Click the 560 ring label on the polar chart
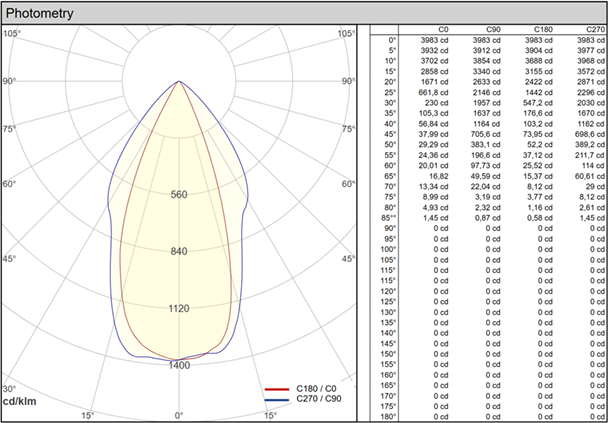The height and width of the screenshot is (423, 608). [x=179, y=194]
